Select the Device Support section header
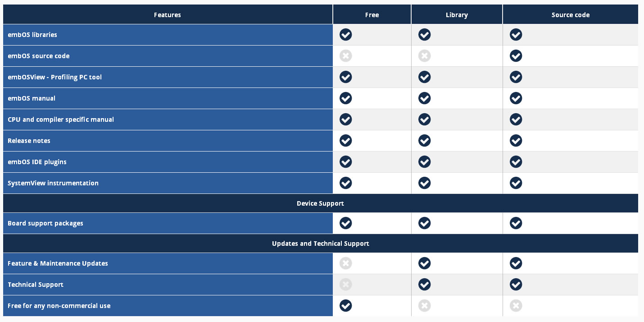Viewport: 644px width, 322px height. coord(320,203)
